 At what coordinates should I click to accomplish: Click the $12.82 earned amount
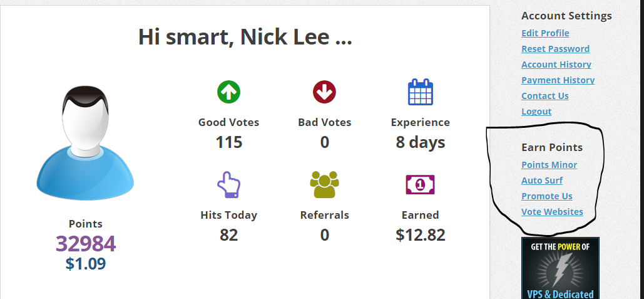(x=421, y=235)
